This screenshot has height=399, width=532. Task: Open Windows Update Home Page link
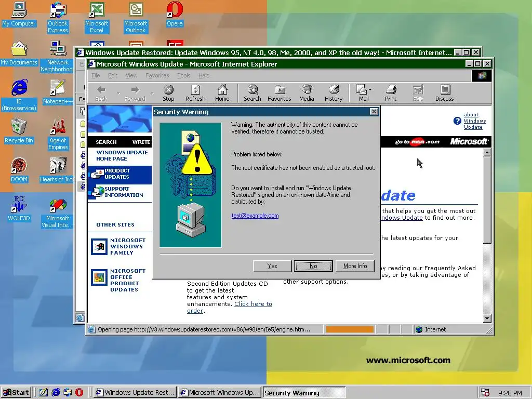coord(122,155)
